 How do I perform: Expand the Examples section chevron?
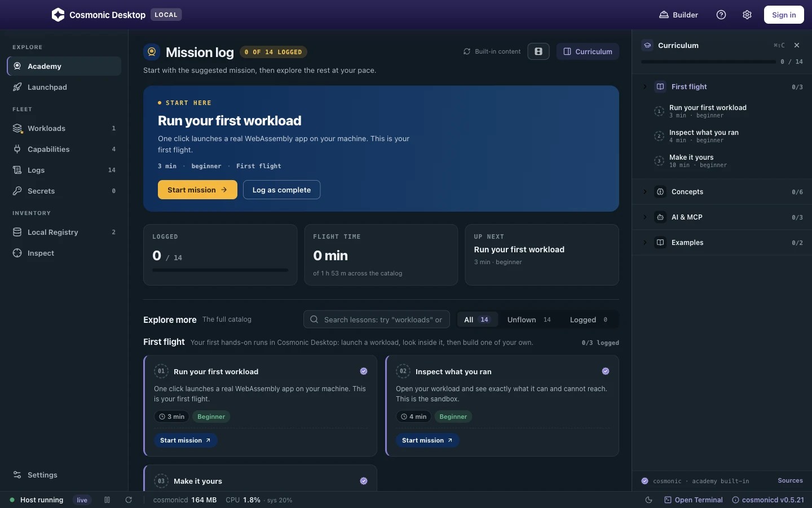(645, 243)
